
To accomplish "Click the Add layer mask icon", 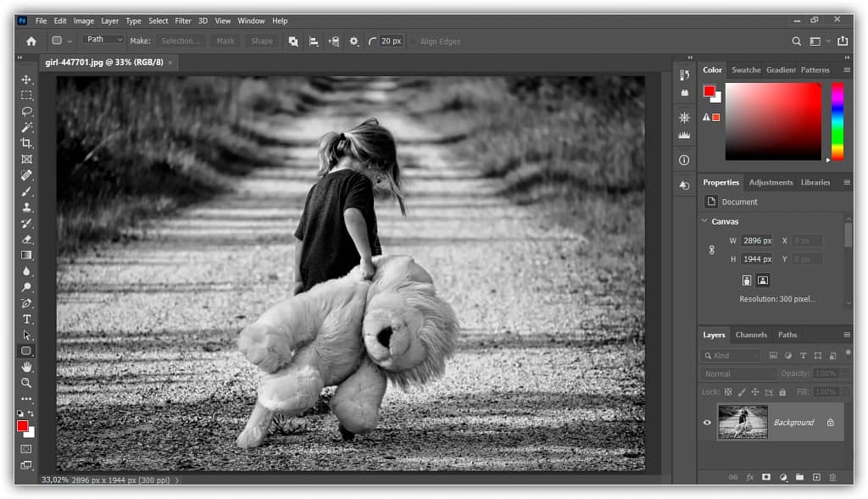I will (765, 477).
